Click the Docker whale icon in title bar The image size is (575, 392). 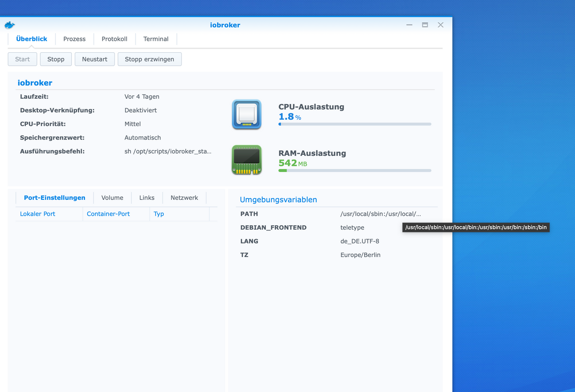(x=10, y=25)
